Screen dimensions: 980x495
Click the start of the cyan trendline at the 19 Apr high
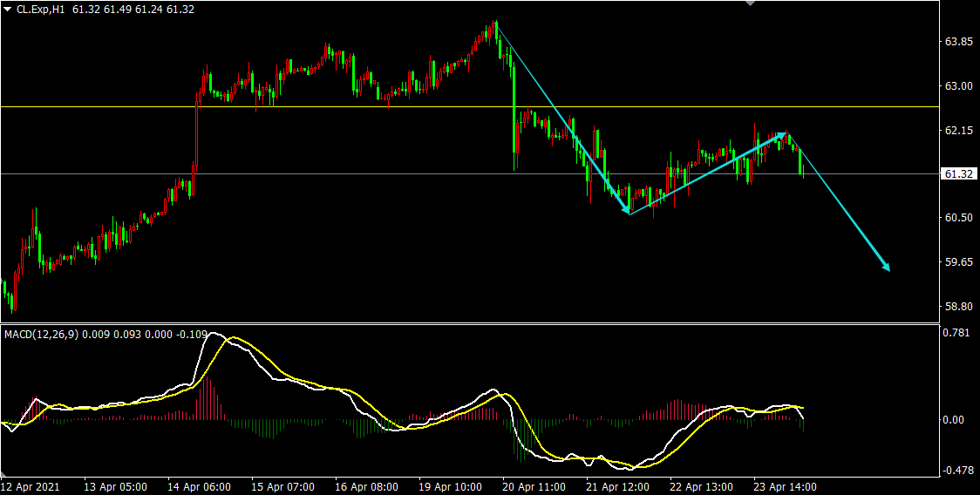pyautogui.click(x=495, y=23)
